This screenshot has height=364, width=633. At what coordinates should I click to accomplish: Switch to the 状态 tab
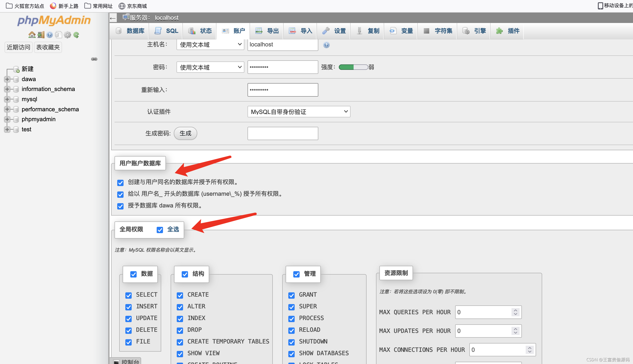(x=200, y=31)
